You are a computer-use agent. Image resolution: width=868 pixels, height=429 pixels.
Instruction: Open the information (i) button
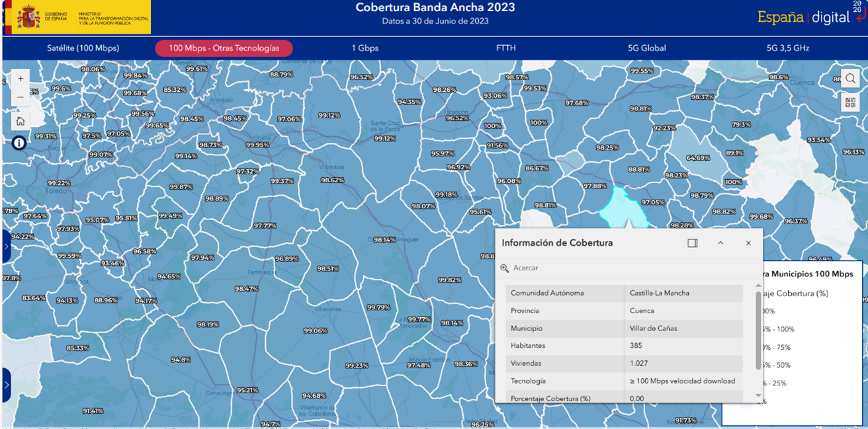pyautogui.click(x=19, y=143)
